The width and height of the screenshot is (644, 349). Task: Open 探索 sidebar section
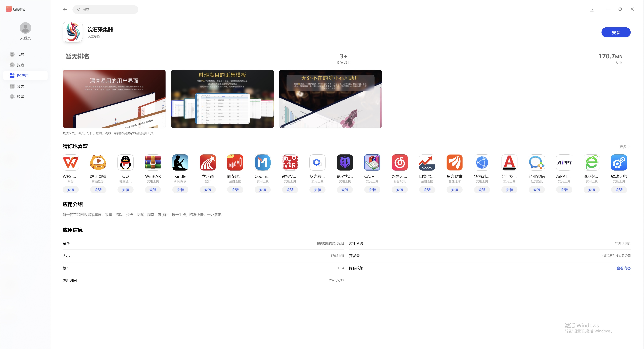[20, 65]
